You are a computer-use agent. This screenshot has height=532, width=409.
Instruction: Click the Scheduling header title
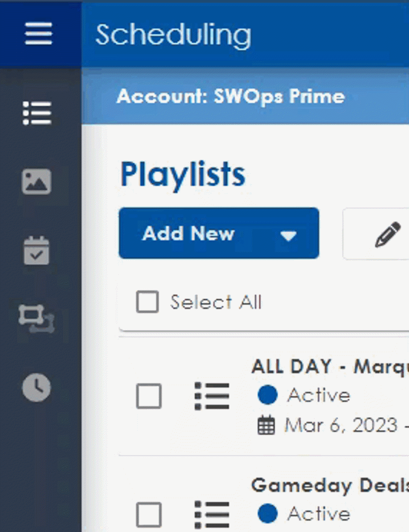click(x=173, y=34)
